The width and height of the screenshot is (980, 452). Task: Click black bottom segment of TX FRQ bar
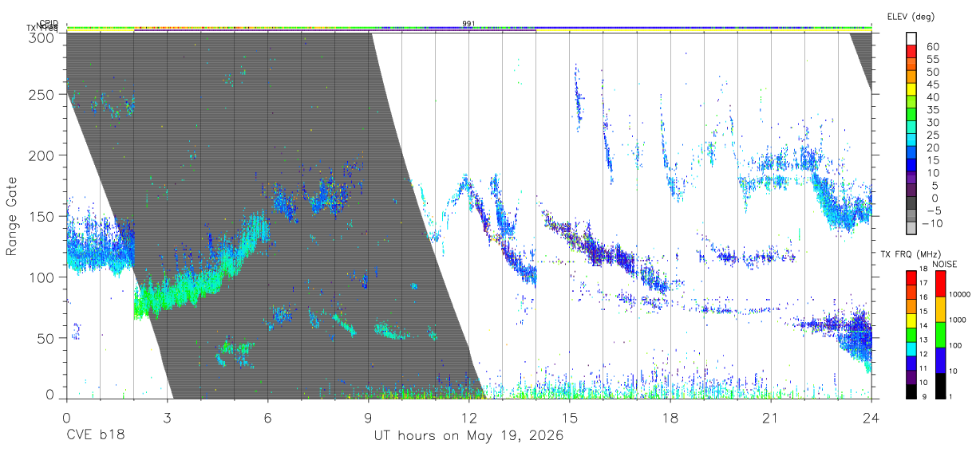(x=911, y=391)
